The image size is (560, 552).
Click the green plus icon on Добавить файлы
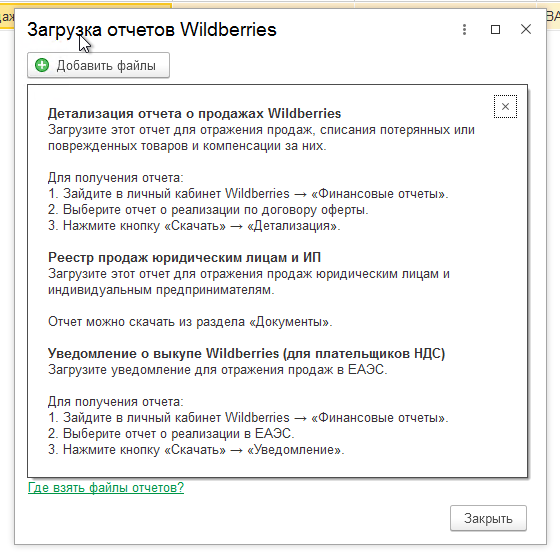coord(42,65)
